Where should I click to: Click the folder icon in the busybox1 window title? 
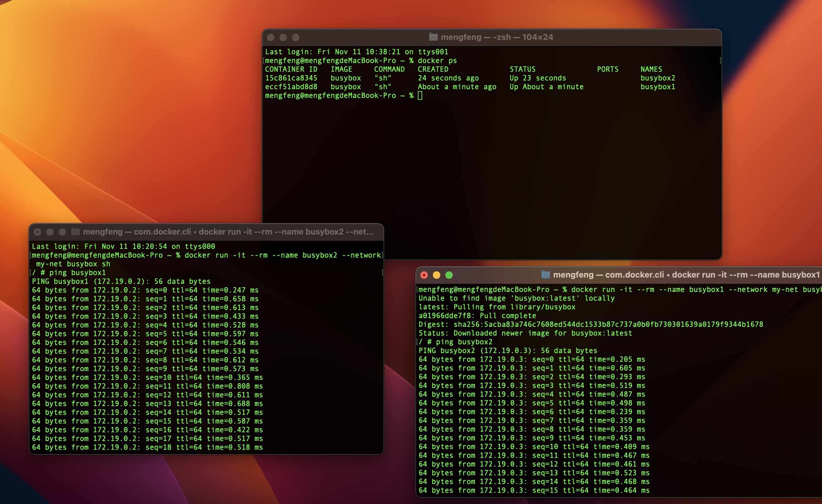tap(545, 274)
